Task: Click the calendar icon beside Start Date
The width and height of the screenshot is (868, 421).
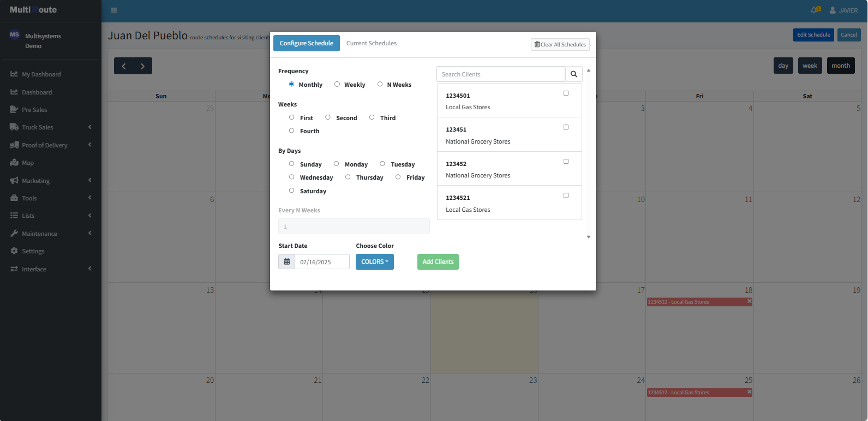Action: pos(286,262)
